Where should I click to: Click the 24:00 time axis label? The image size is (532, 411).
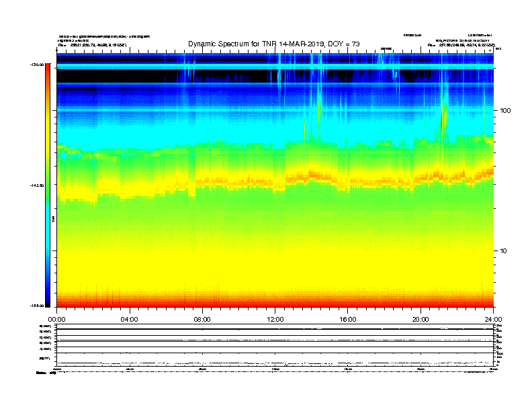coord(493,320)
